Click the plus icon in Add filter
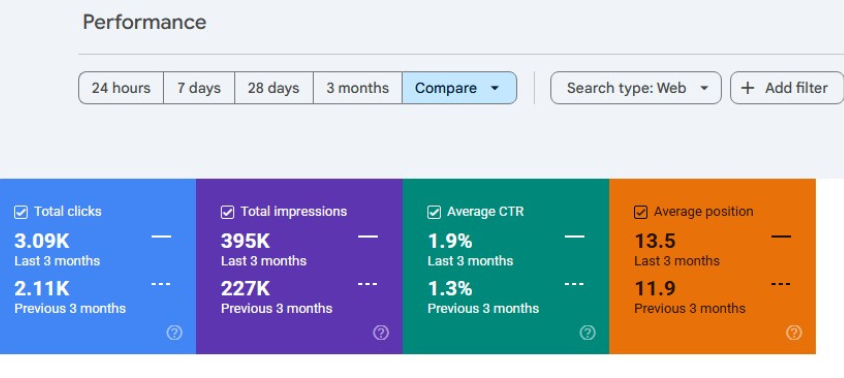 point(747,88)
